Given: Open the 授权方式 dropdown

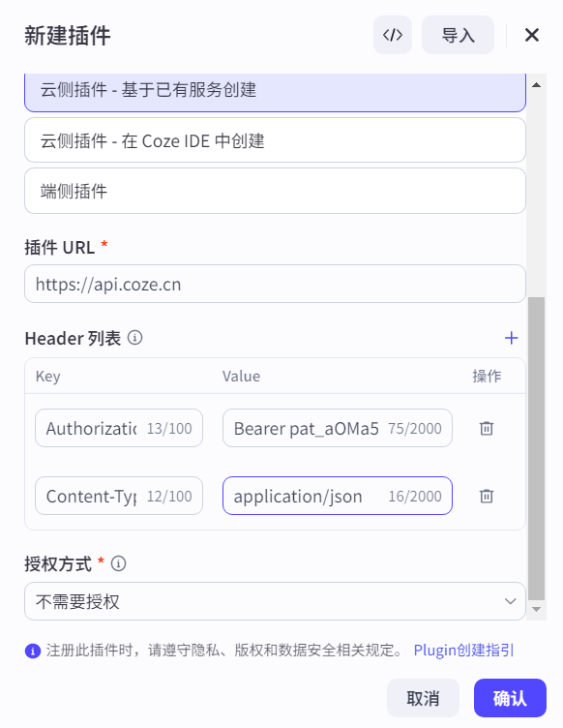Looking at the screenshot, I should pos(275,601).
